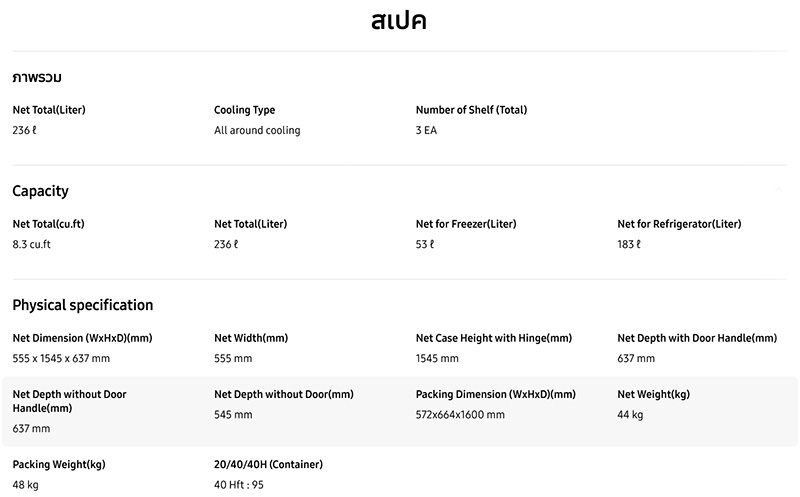Click the 20/40/40H (Container) label
800x497 pixels.
(268, 465)
